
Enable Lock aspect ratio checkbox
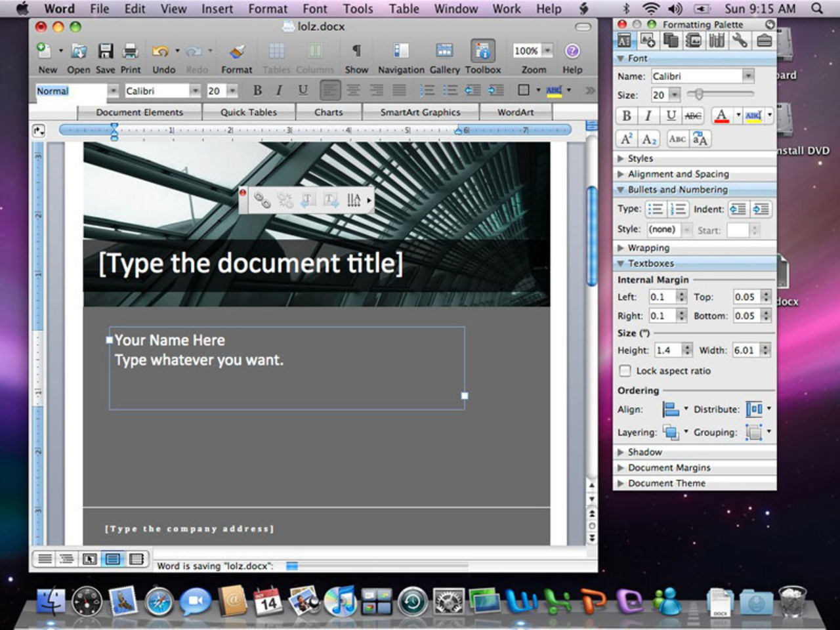point(625,371)
